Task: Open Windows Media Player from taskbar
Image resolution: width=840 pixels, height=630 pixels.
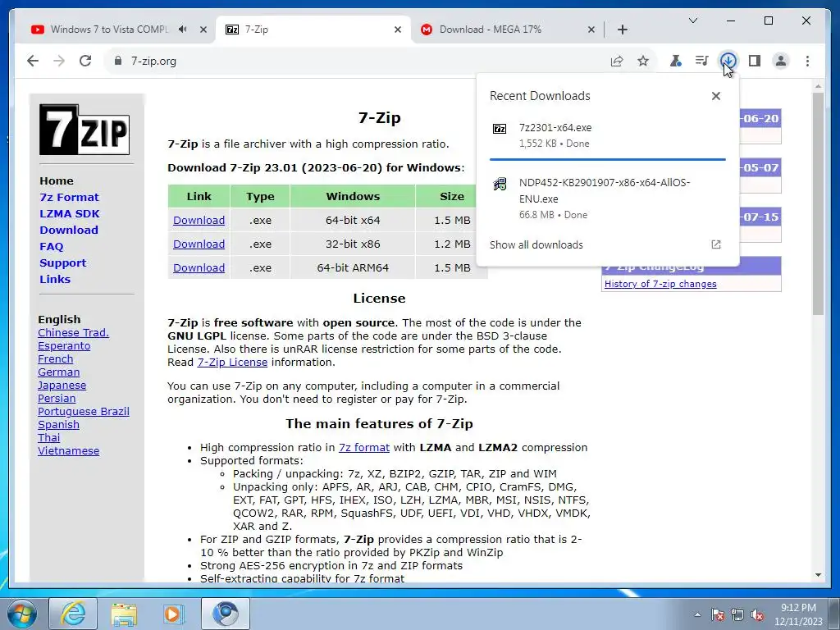Action: pos(174,614)
